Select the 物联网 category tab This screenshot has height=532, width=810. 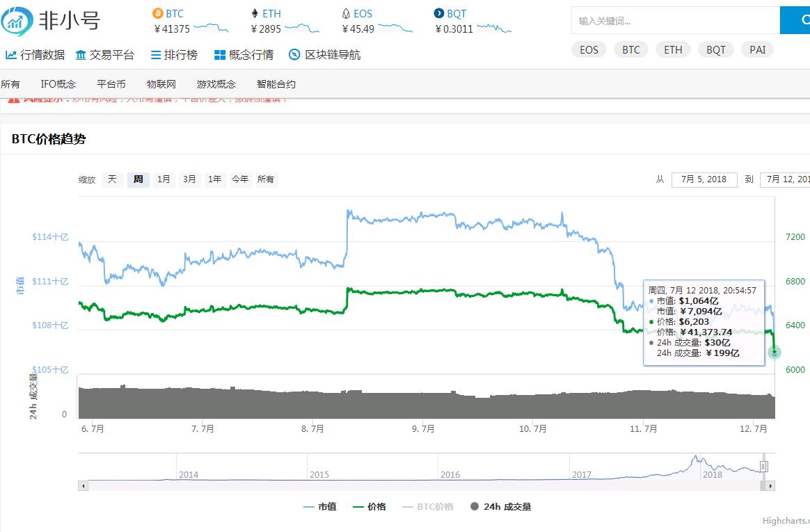(x=161, y=84)
